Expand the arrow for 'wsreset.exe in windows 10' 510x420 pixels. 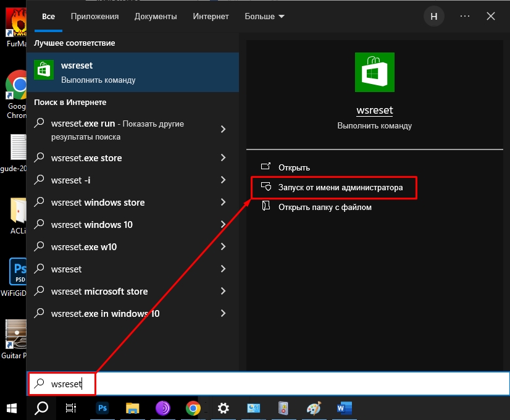coord(223,313)
